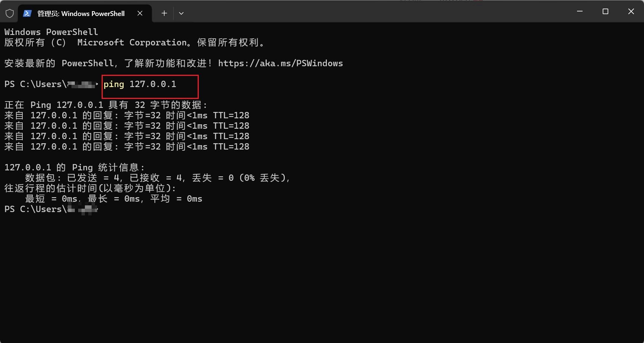Screen dimensions: 644x343
Task: Maximize the terminal window
Action: [605, 12]
